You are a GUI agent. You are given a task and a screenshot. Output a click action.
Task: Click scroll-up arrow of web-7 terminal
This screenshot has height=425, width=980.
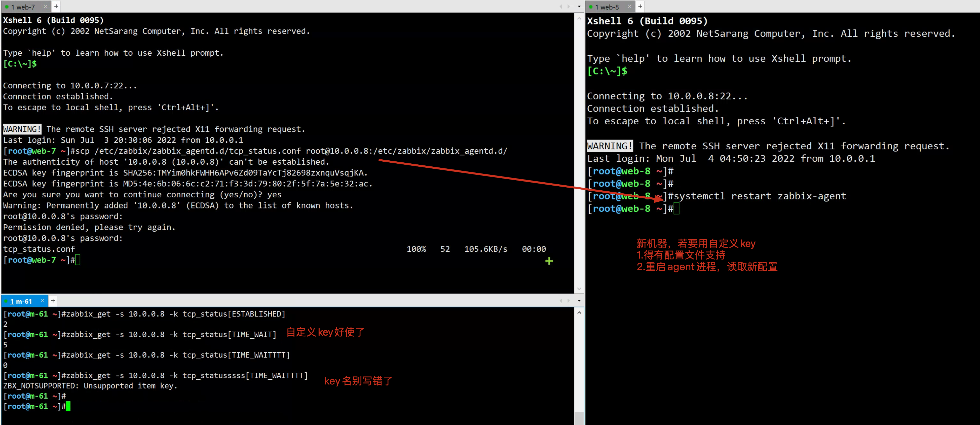coord(579,18)
